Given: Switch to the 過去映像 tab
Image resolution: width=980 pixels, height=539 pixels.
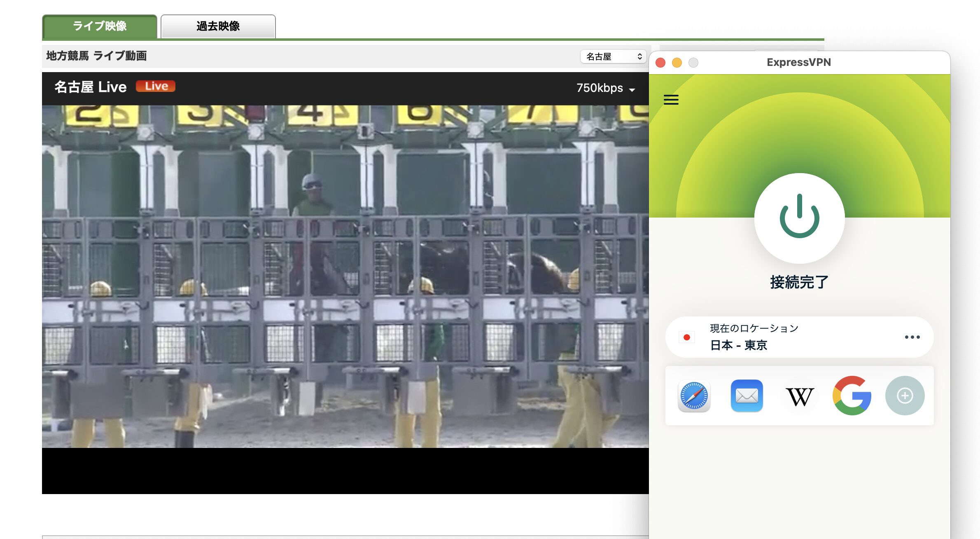Looking at the screenshot, I should tap(218, 26).
